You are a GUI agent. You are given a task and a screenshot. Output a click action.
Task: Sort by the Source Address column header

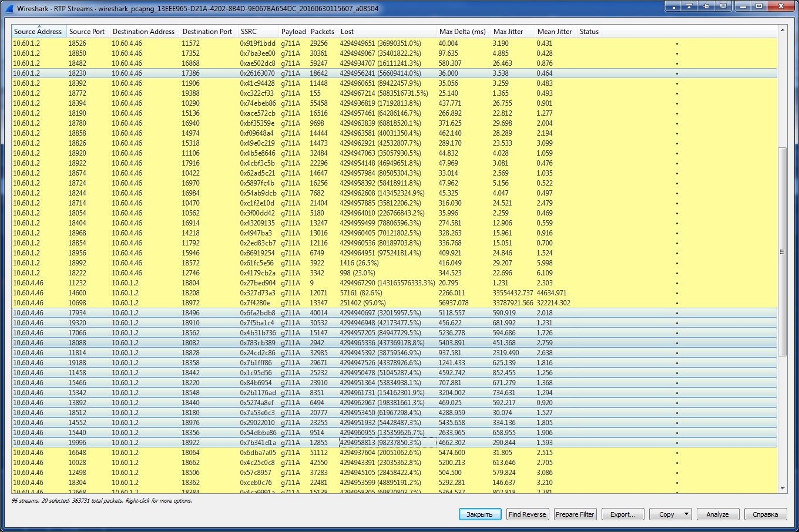point(38,32)
